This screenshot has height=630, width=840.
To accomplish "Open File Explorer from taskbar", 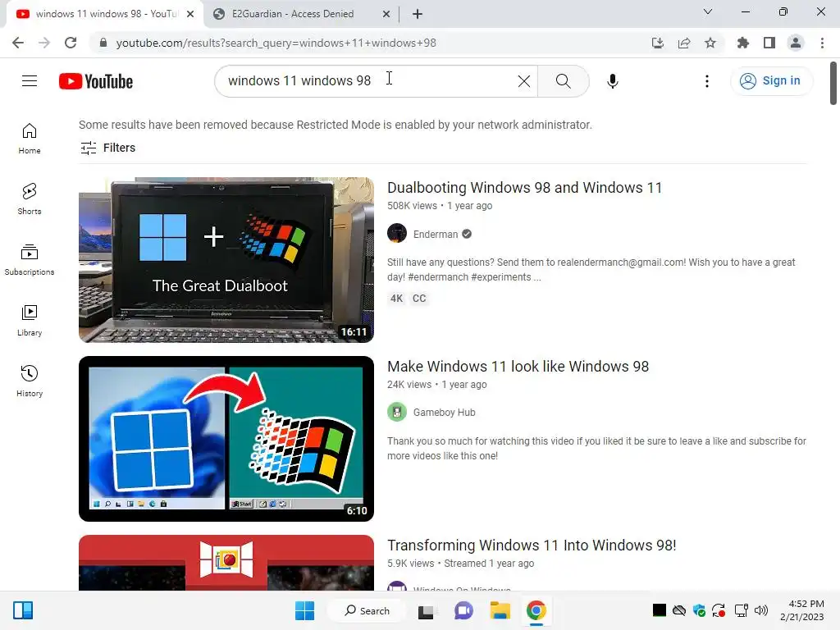I will pyautogui.click(x=500, y=610).
